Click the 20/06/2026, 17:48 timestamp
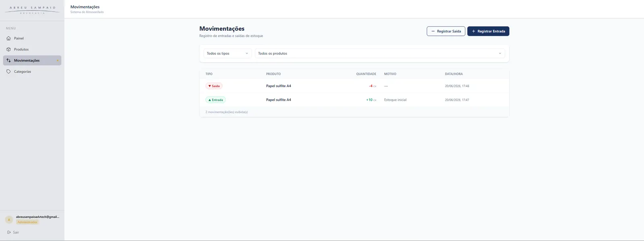Image resolution: width=644 pixels, height=241 pixels. [457, 86]
